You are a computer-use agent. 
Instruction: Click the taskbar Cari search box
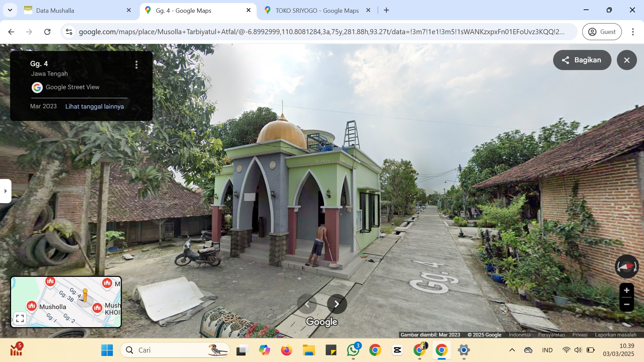click(175, 350)
